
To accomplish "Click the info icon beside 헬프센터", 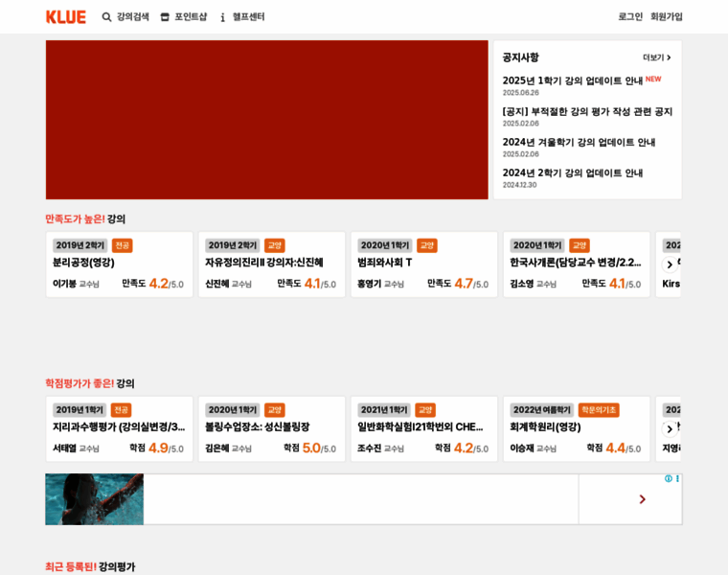I will tap(223, 17).
